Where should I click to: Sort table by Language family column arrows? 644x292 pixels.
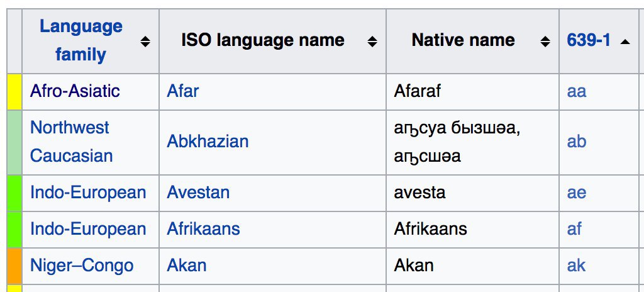(x=145, y=42)
